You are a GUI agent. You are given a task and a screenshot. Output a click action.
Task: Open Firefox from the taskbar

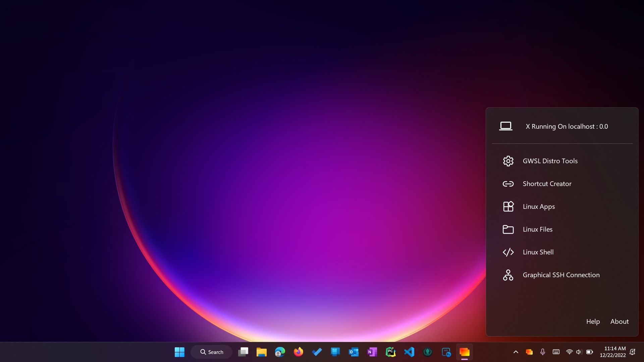298,352
